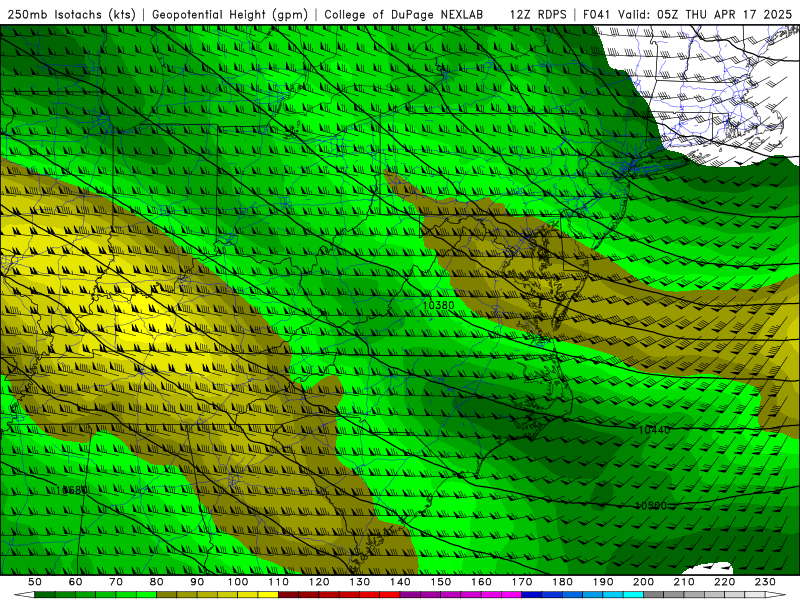Viewport: 800px width, 600px height.
Task: Click the '250mb Isotachs (kts)' title text
Action: tap(72, 14)
